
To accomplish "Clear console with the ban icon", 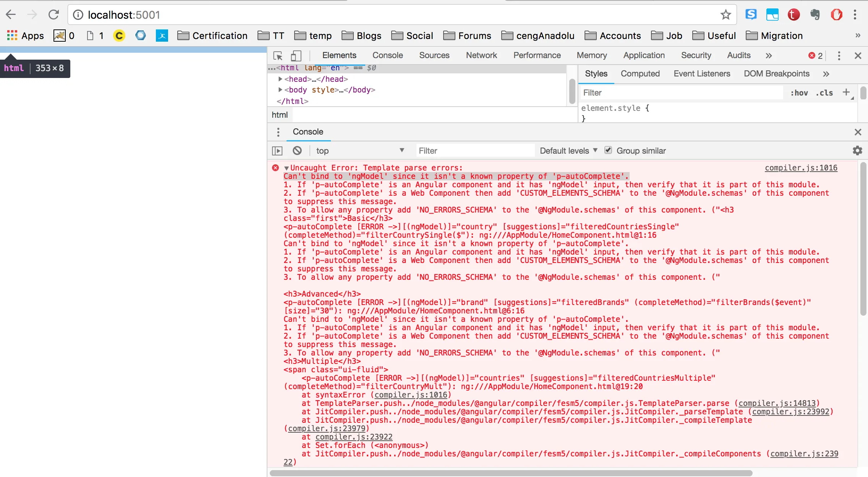I will 297,151.
